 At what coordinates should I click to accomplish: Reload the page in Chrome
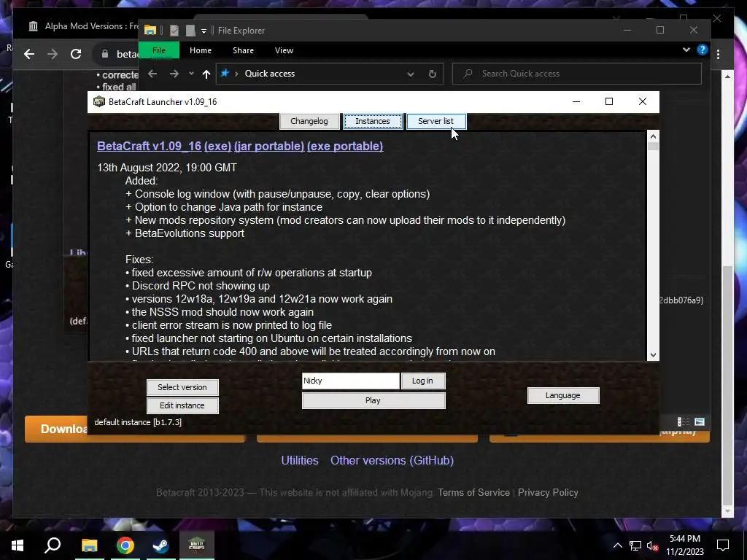coord(76,54)
